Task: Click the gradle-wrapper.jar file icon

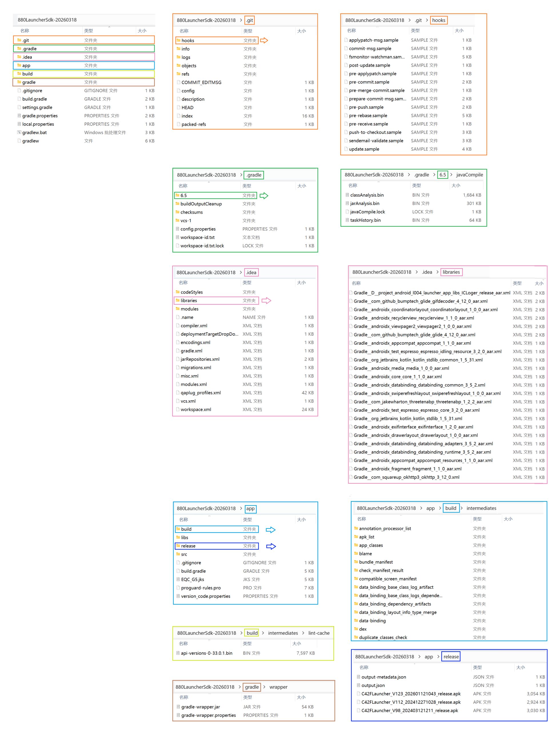Action: tap(178, 707)
